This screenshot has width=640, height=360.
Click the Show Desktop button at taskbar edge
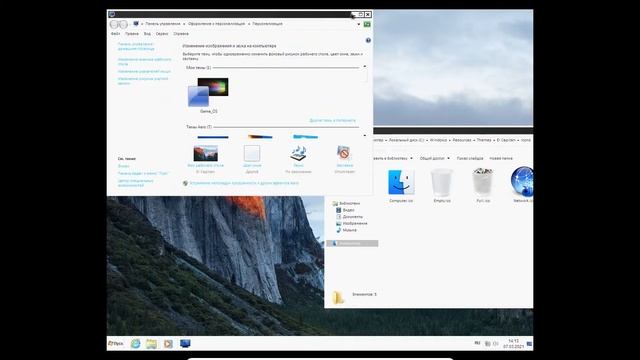coord(529,344)
